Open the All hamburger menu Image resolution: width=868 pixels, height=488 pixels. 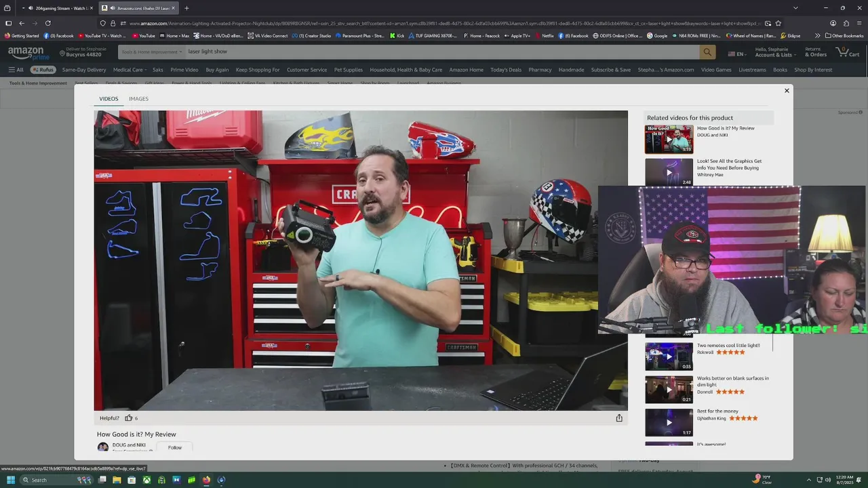point(16,70)
